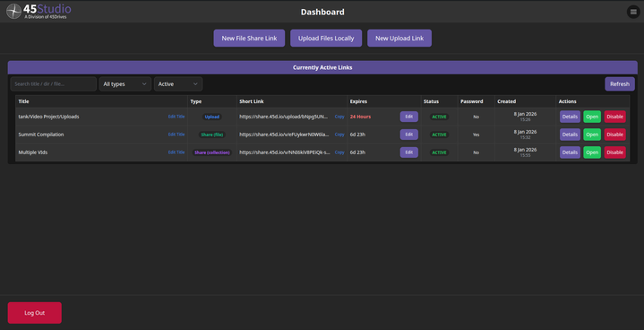Copy Multiple Vids short link
Screen dimensions: 644x330
click(x=339, y=152)
